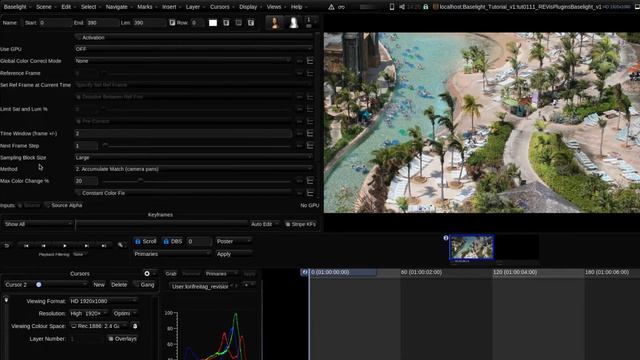The height and width of the screenshot is (360, 640).
Task: Click the Max Color Change slider
Action: pyautogui.click(x=196, y=181)
